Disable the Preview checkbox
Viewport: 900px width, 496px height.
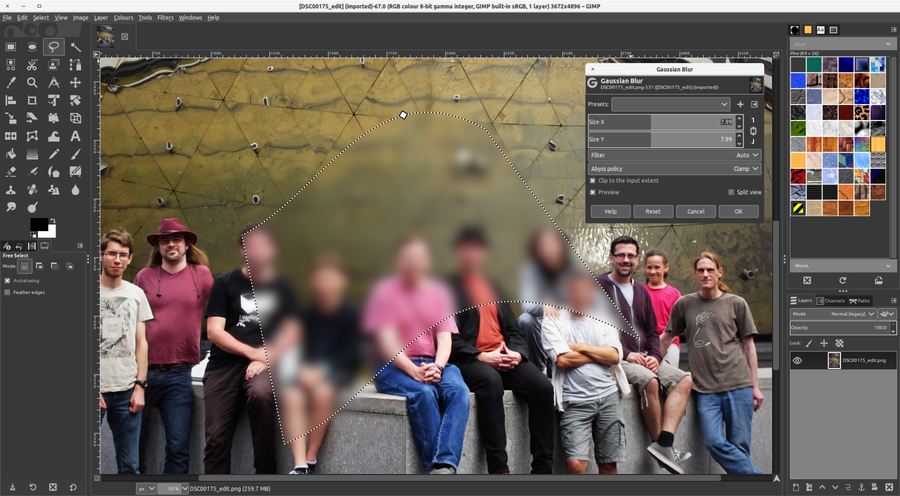(x=592, y=192)
